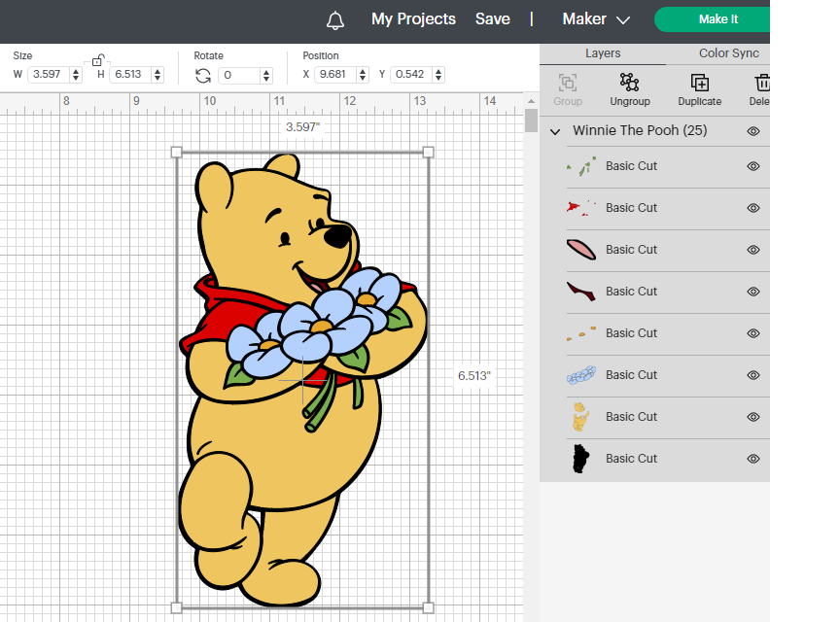Click the X position input field
Image resolution: width=840 pixels, height=622 pixels.
click(336, 75)
